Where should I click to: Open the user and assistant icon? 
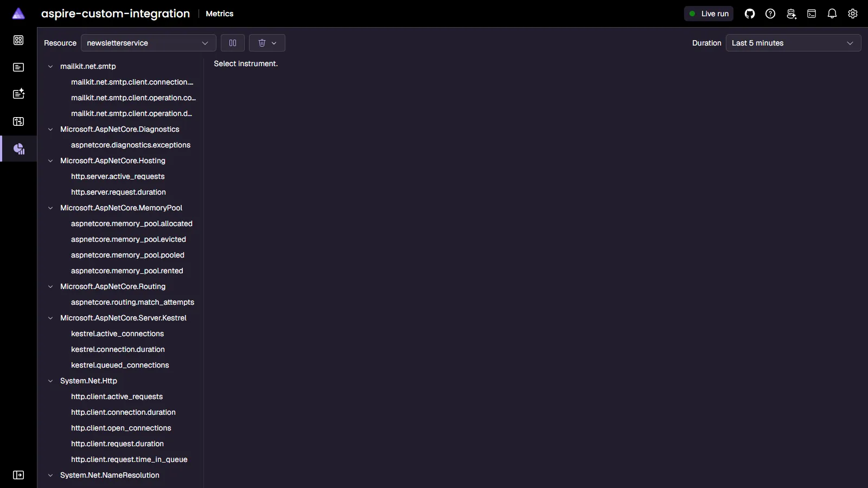pos(791,14)
